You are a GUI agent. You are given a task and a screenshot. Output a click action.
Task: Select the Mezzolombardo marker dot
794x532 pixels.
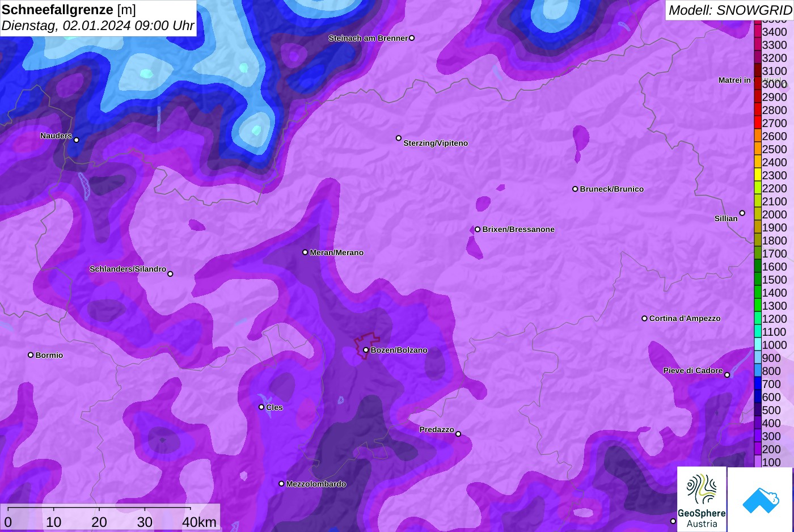(x=281, y=484)
